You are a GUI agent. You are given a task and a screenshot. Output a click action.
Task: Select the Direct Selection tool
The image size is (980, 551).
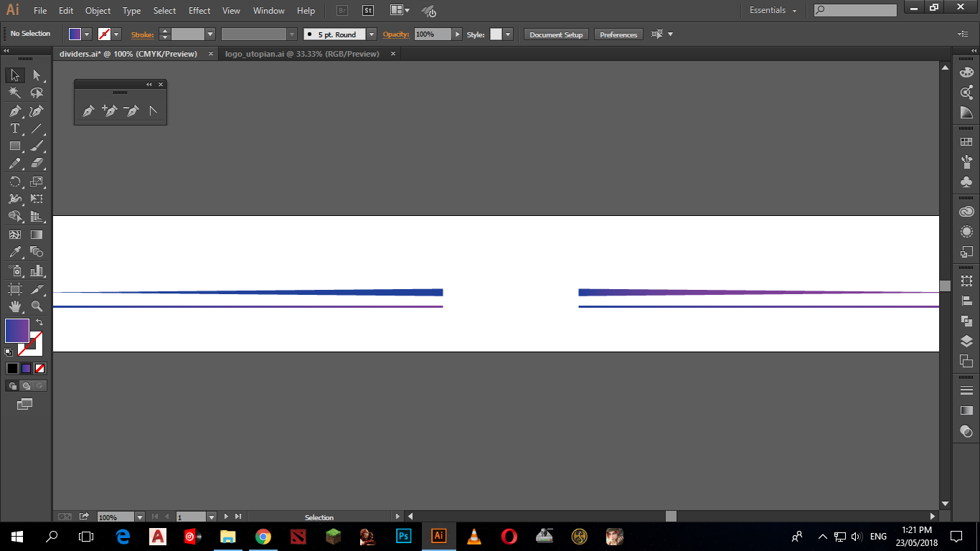(37, 75)
